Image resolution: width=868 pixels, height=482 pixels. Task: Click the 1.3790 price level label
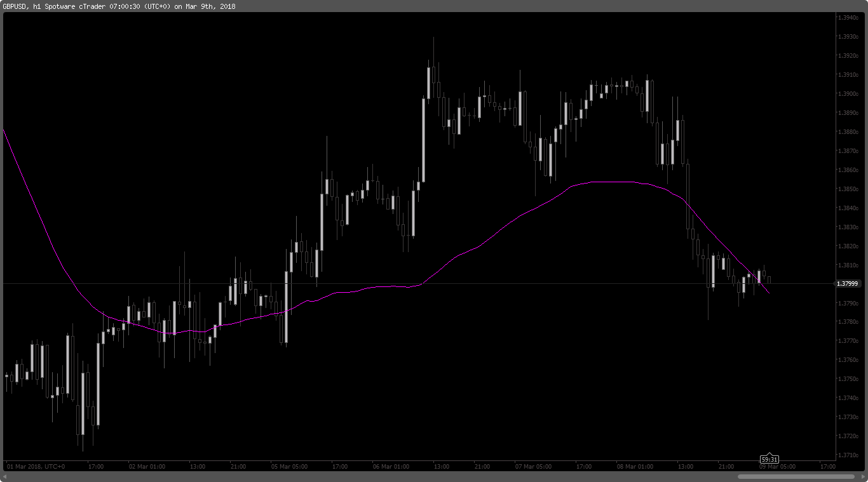pos(848,303)
